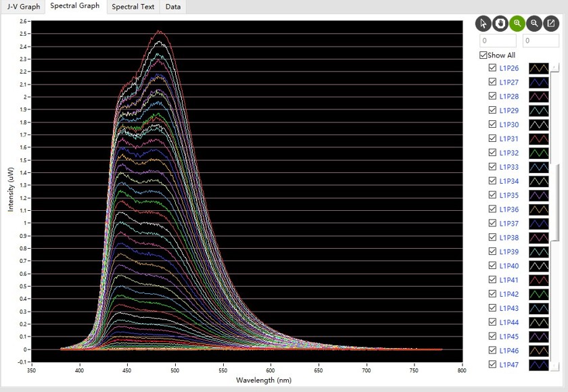
Task: Activate the pan hand tool
Action: pos(500,24)
